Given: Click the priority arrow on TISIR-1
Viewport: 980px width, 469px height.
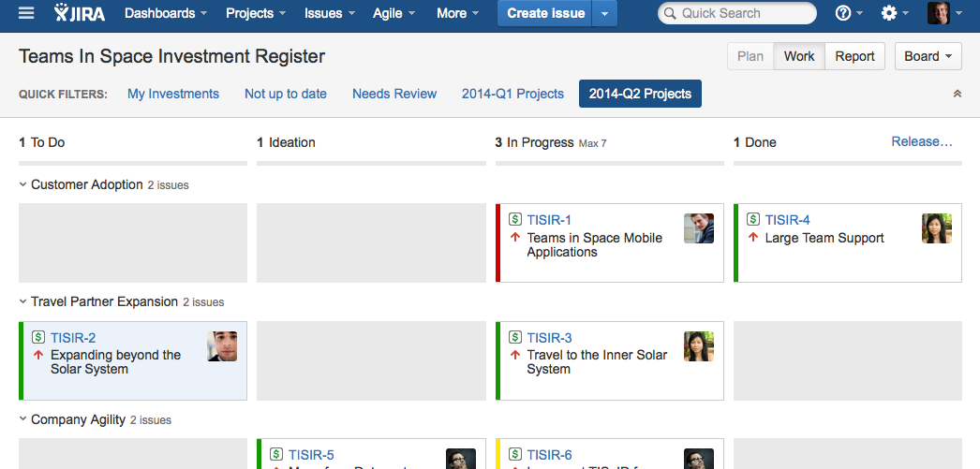Looking at the screenshot, I should (x=515, y=238).
